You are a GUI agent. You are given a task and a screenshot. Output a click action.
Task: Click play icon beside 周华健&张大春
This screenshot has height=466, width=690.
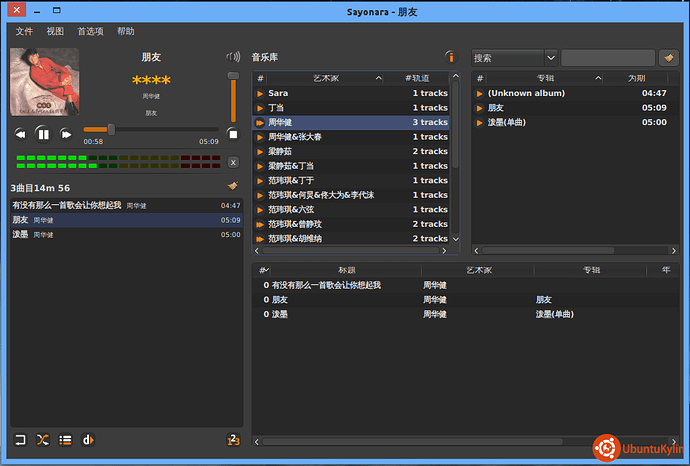pos(260,137)
